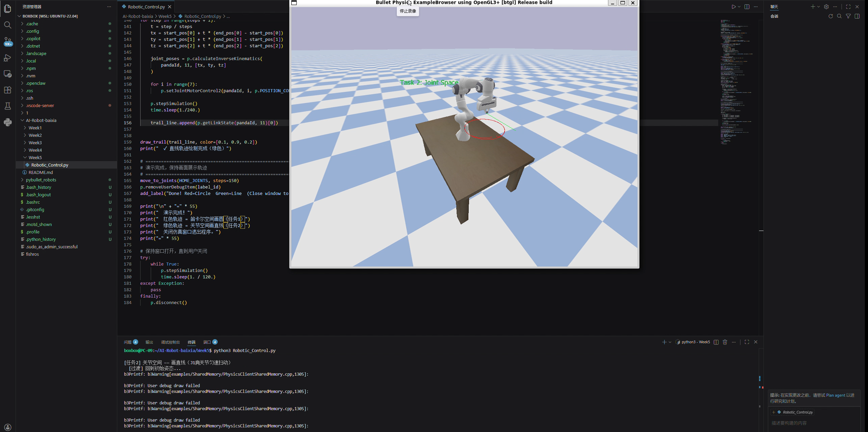
Task: Open the Python activity bar view
Action: [x=8, y=122]
